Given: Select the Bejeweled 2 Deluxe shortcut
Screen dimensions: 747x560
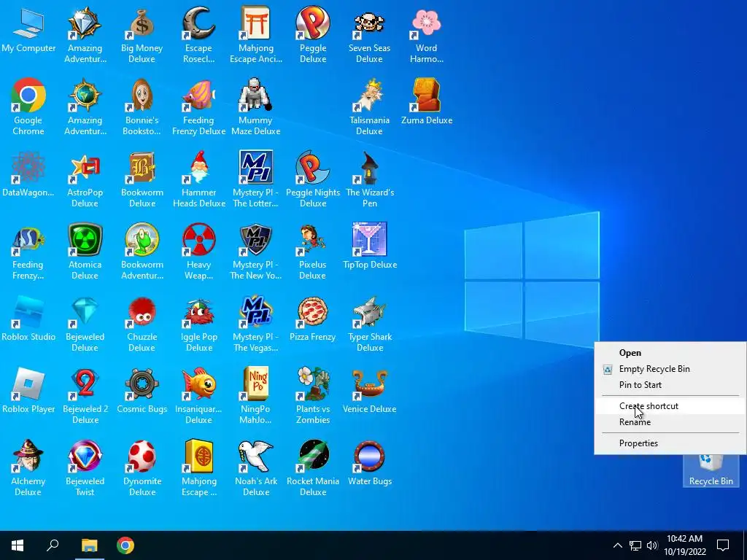Looking at the screenshot, I should click(x=85, y=396).
